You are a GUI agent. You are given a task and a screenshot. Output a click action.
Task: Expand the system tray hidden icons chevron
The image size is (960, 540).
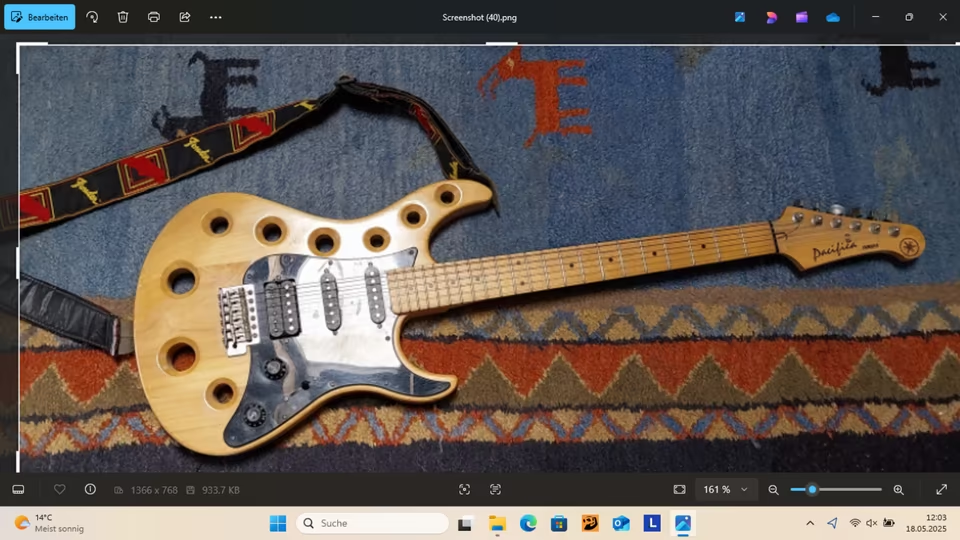click(810, 523)
